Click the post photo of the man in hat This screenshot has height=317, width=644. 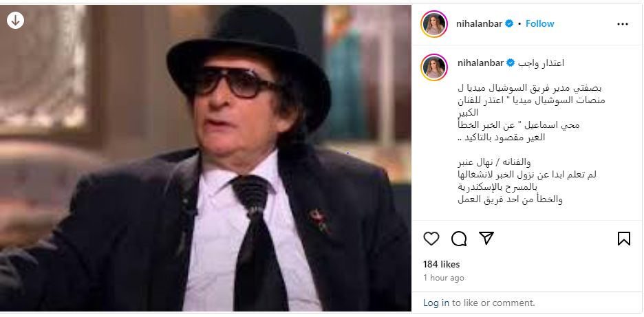point(205,158)
